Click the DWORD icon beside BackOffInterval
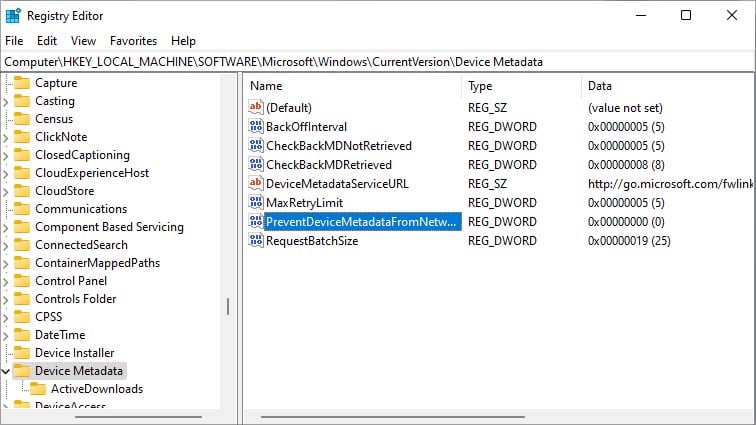 point(255,127)
